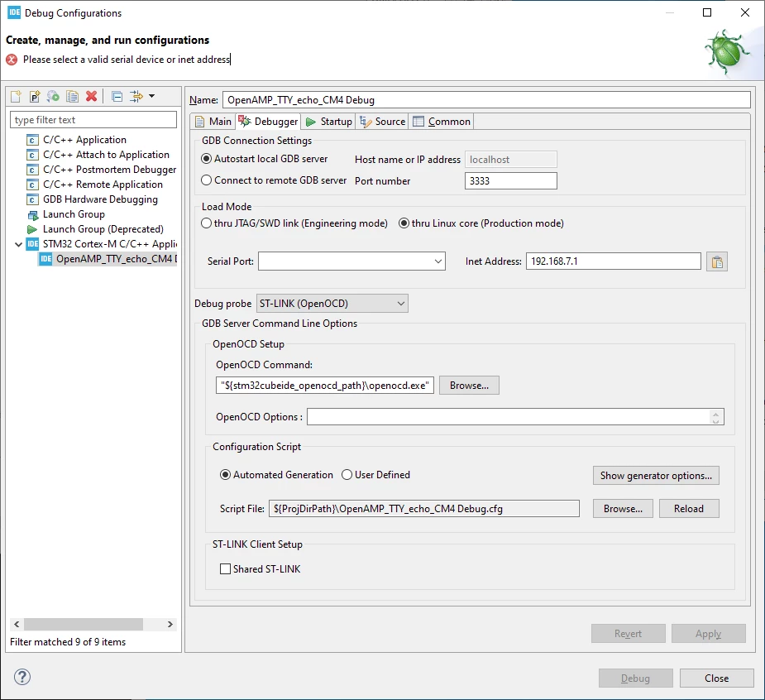Select C/C++ Attach to Application
This screenshot has width=765, height=700.
(106, 155)
